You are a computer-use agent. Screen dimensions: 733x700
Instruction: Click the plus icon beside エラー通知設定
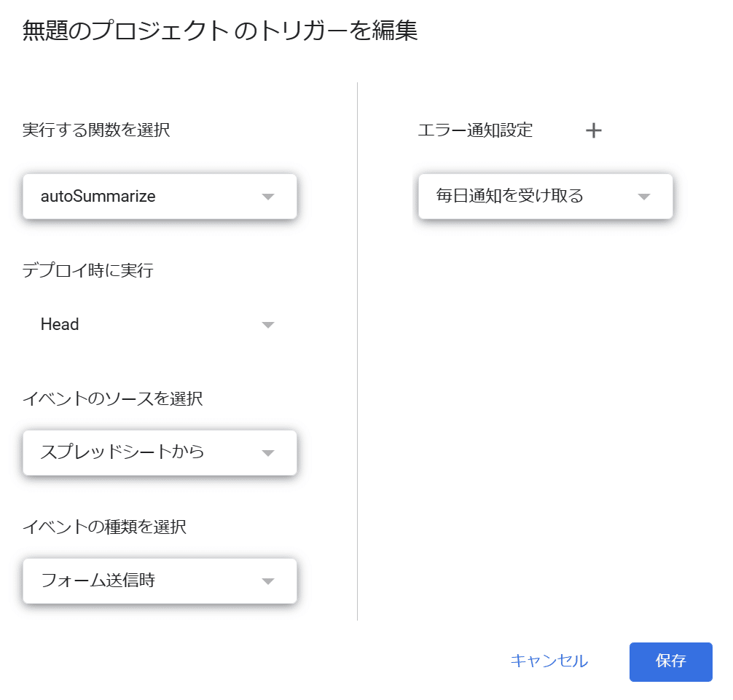pos(594,130)
